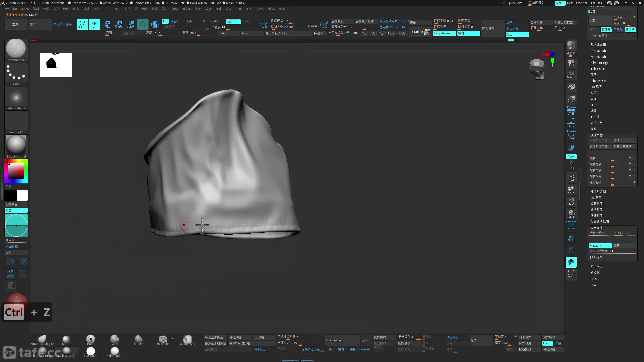This screenshot has height=362, width=644.
Task: Click the 目标多边形数 value field
Action: coord(300,337)
